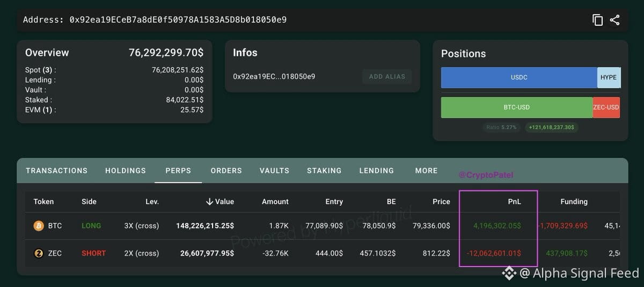Click the Side column header

89,202
